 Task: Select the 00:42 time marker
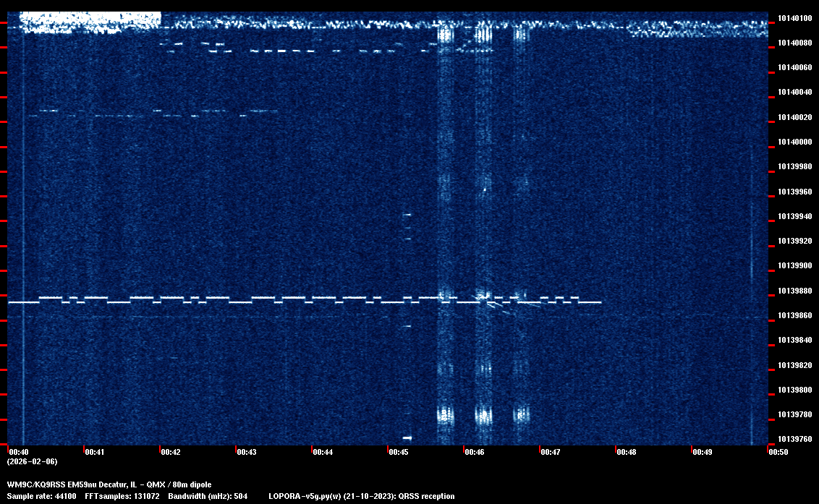click(171, 452)
